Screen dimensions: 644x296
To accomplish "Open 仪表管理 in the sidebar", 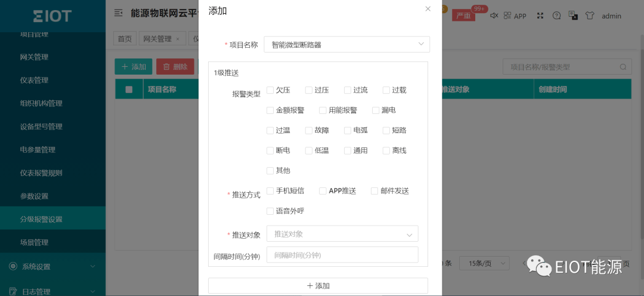I will pyautogui.click(x=34, y=80).
